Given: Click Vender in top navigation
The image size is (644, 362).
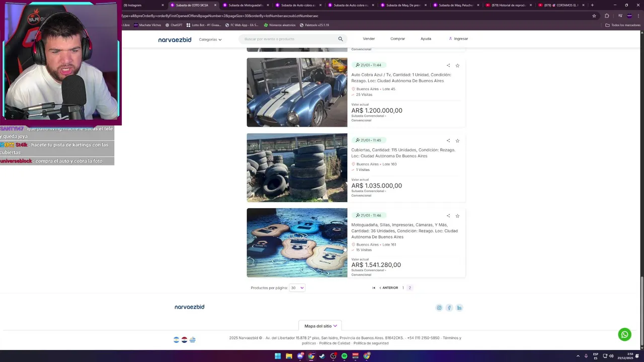Looking at the screenshot, I should [369, 39].
